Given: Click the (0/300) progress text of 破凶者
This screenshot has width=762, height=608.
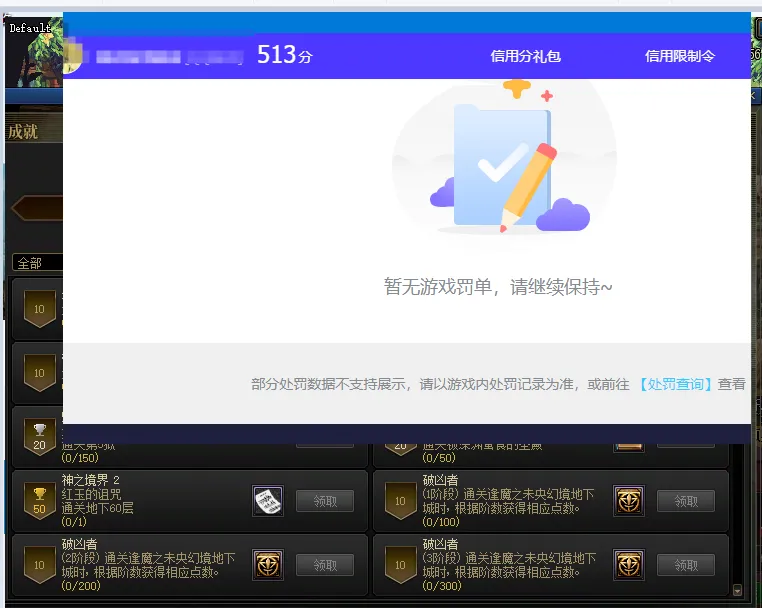Looking at the screenshot, I should pos(442,586).
